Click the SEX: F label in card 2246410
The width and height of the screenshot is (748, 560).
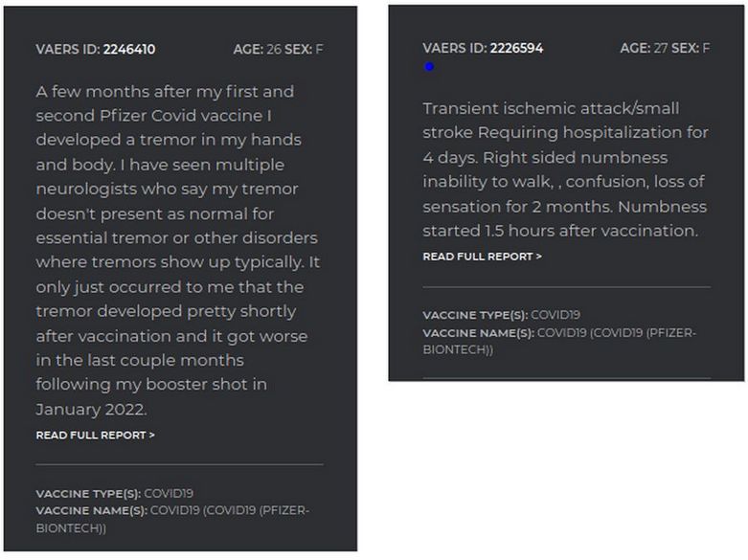pos(304,49)
